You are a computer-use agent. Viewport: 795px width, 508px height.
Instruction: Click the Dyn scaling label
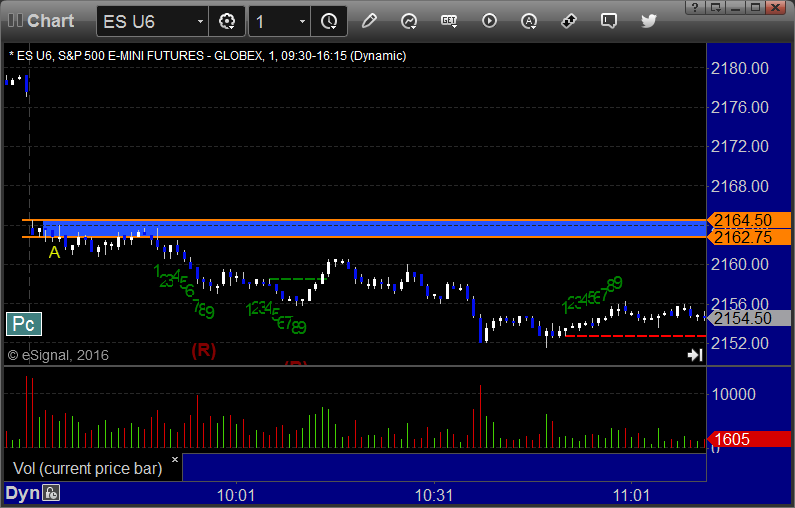coord(22,493)
